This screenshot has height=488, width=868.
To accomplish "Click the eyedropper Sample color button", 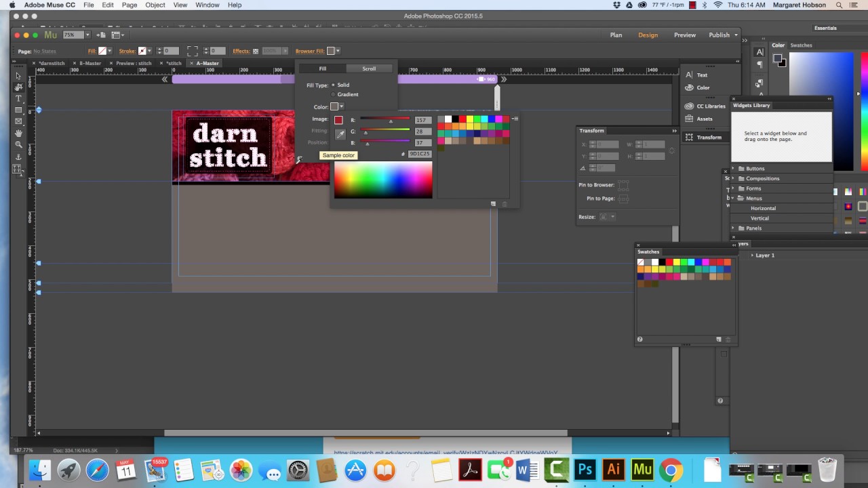I will [x=340, y=135].
